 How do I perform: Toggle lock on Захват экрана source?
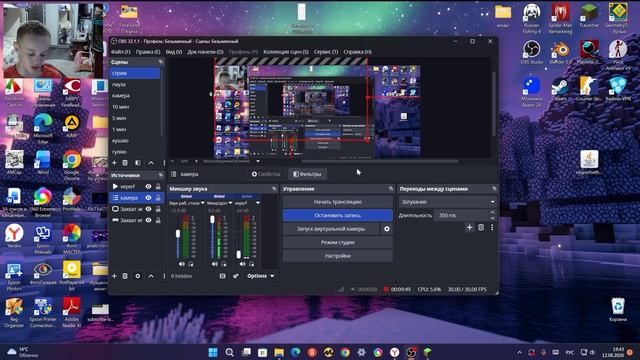coord(158,209)
